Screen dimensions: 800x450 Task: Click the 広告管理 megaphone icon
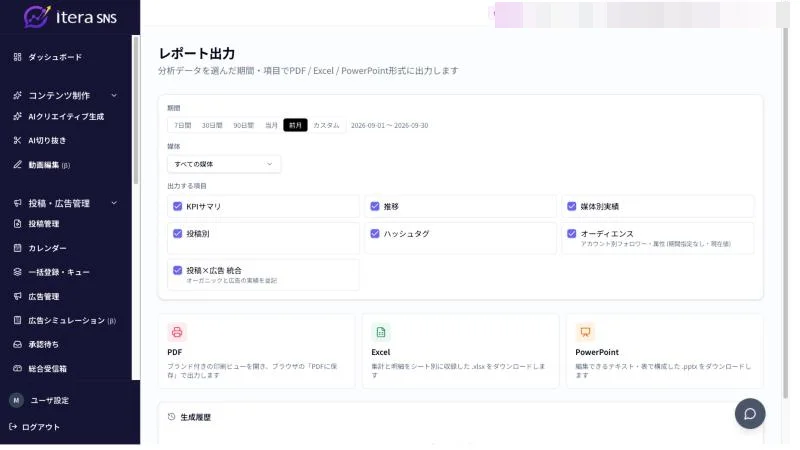[x=17, y=296]
